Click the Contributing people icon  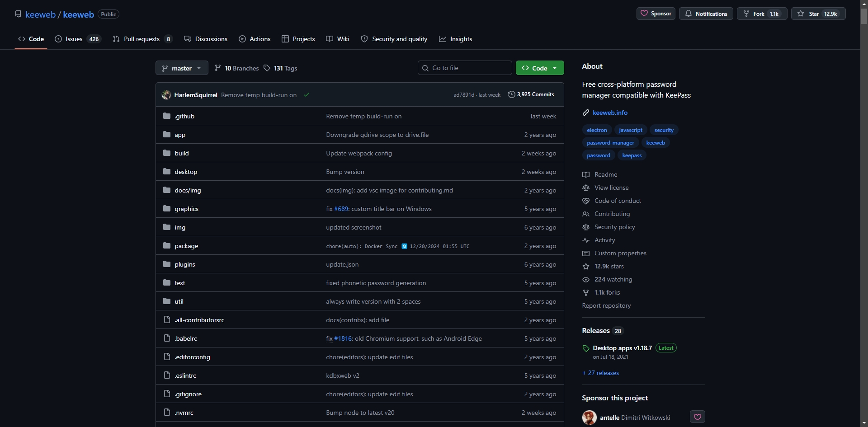586,214
